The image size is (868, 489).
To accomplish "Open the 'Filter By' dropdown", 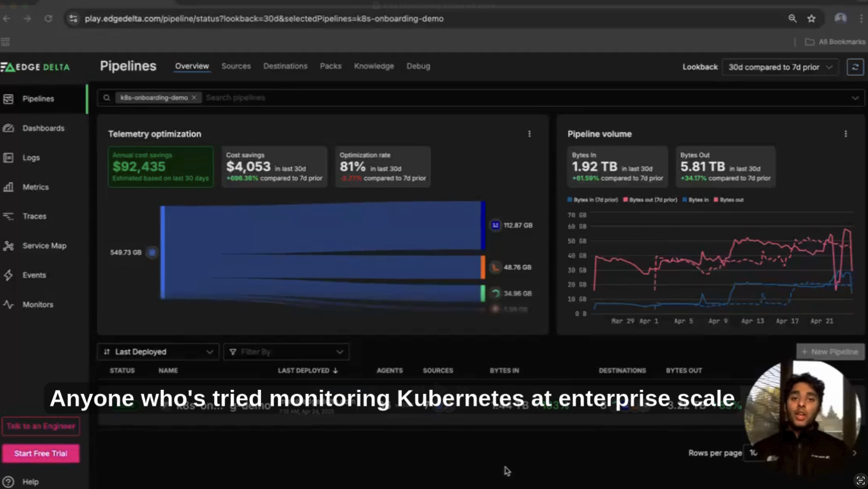I will coord(285,351).
